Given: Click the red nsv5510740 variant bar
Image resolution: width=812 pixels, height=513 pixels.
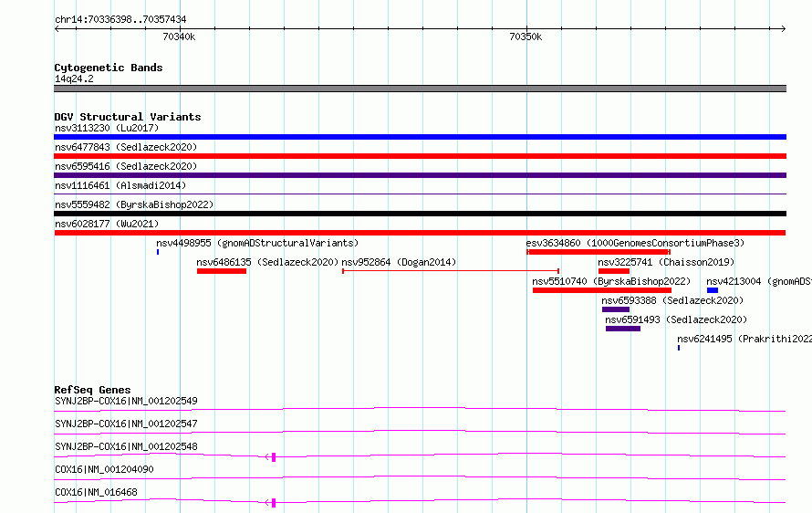Looking at the screenshot, I should pyautogui.click(x=602, y=290).
